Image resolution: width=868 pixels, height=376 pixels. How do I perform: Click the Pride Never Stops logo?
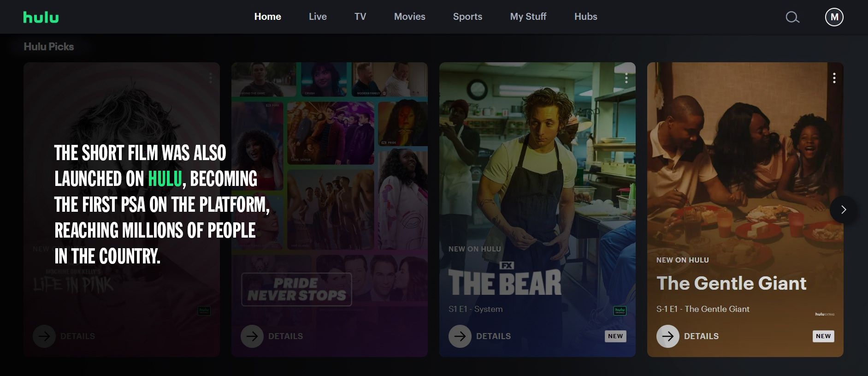pos(296,289)
